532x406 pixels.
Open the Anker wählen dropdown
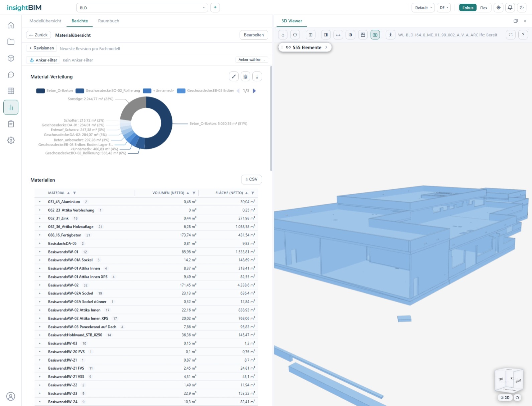(x=252, y=60)
